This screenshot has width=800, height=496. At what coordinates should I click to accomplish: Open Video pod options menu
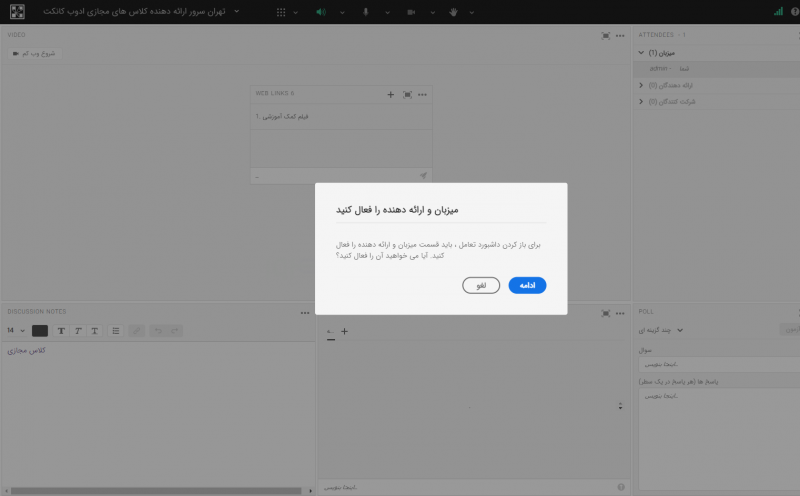coord(620,36)
